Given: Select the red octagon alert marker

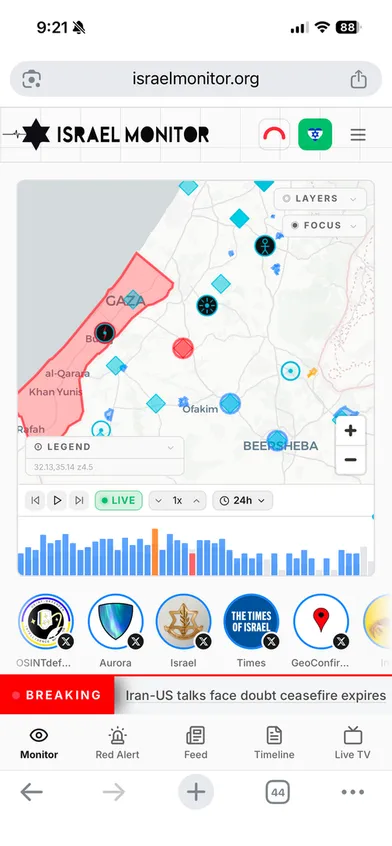Looking at the screenshot, I should pyautogui.click(x=183, y=348).
